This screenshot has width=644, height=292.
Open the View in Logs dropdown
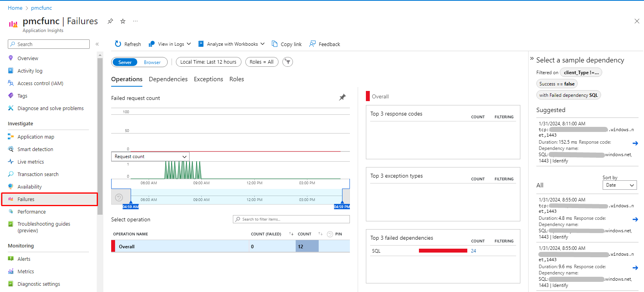click(170, 44)
